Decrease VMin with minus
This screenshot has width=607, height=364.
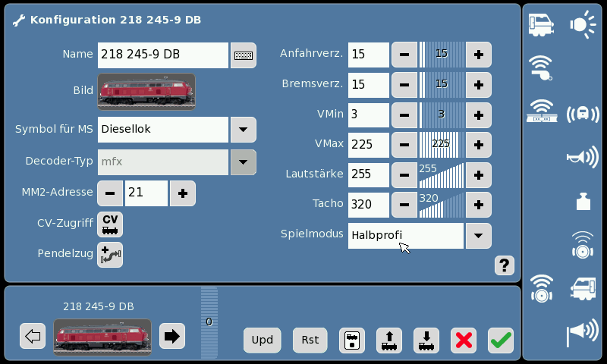tap(404, 115)
